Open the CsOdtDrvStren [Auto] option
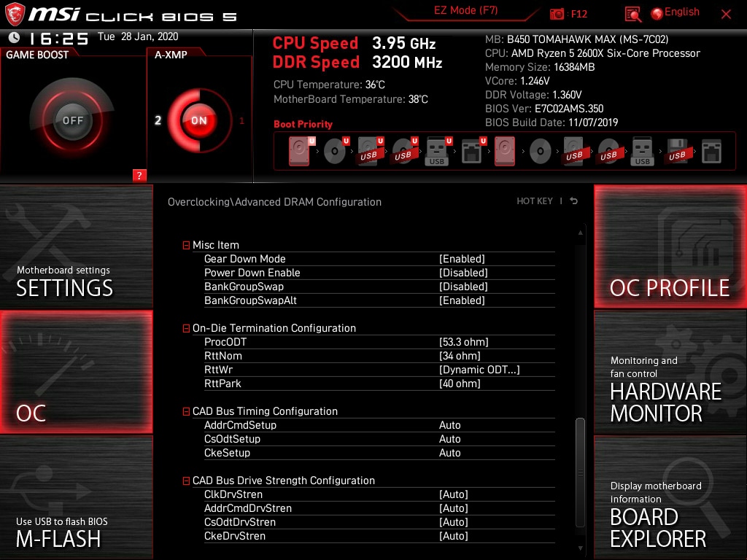This screenshot has width=747, height=560. tap(379, 522)
